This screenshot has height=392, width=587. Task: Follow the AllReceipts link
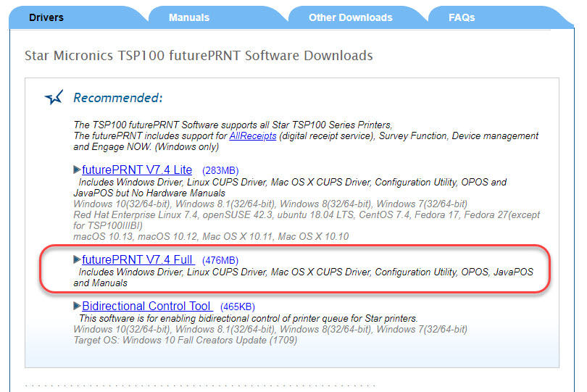click(x=253, y=136)
